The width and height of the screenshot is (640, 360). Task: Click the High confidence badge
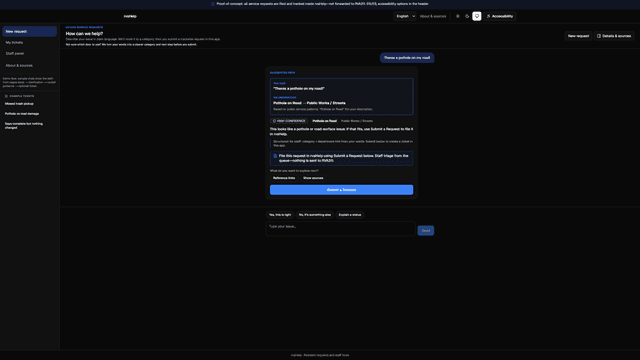[289, 121]
